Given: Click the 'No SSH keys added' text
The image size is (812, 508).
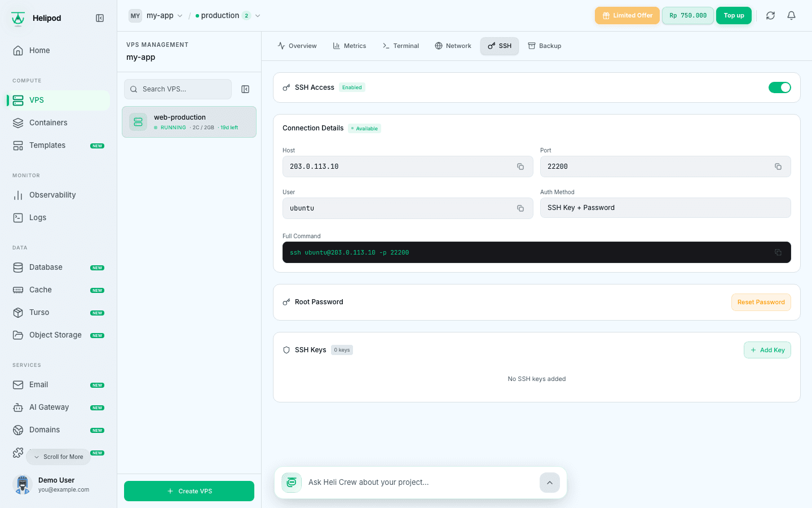Looking at the screenshot, I should tap(537, 379).
